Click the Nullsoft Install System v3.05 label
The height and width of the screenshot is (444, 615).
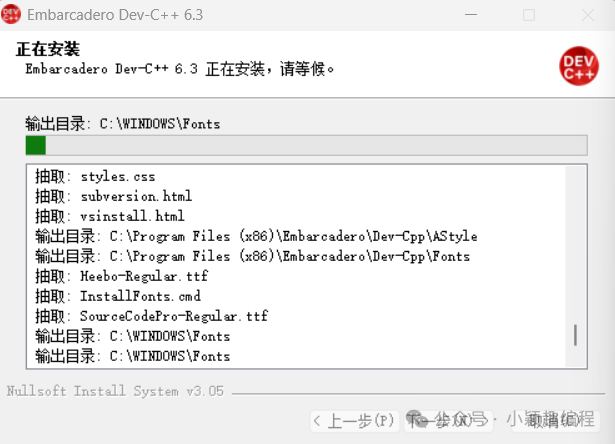coord(115,391)
